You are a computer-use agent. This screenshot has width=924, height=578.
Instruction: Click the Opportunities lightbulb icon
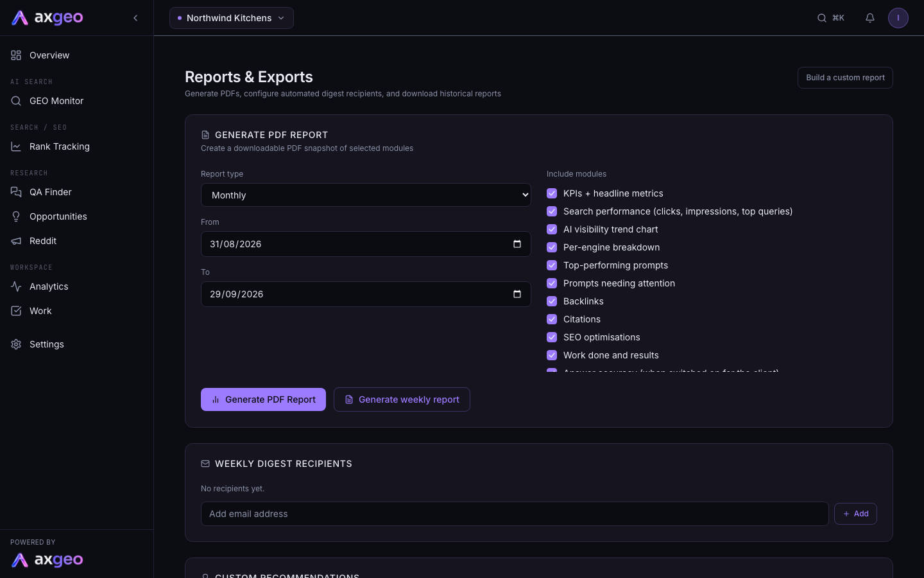[16, 216]
